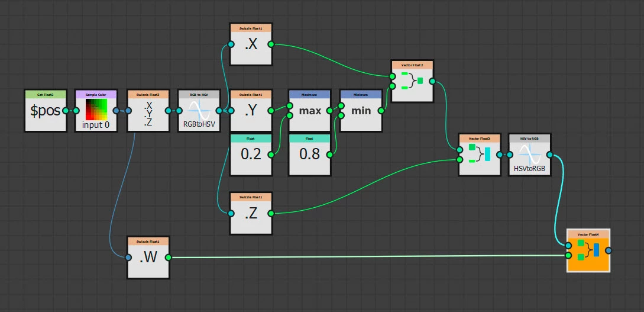Screen dimensions: 644x312
Task: Select the max Maximum node
Action: [310, 111]
